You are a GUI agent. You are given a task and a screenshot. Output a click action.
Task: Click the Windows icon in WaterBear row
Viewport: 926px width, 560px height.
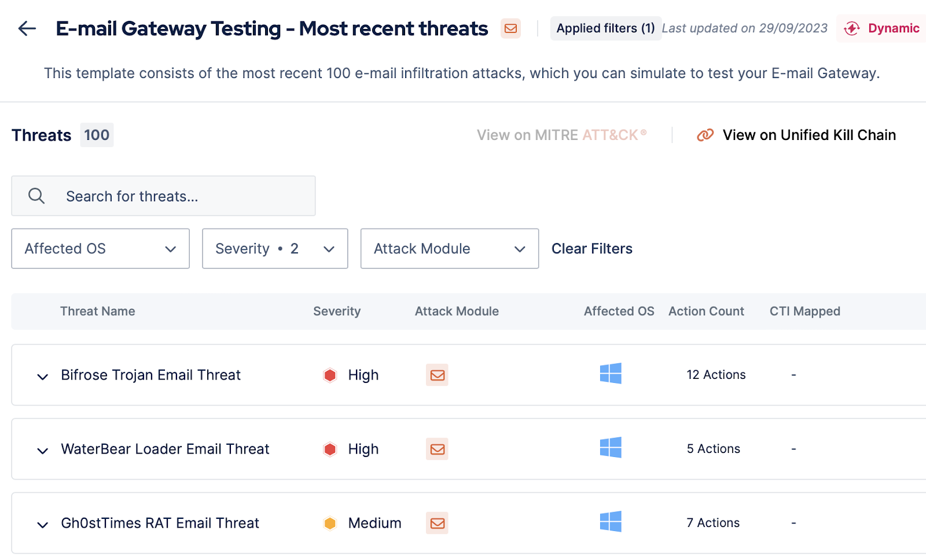[x=611, y=448]
